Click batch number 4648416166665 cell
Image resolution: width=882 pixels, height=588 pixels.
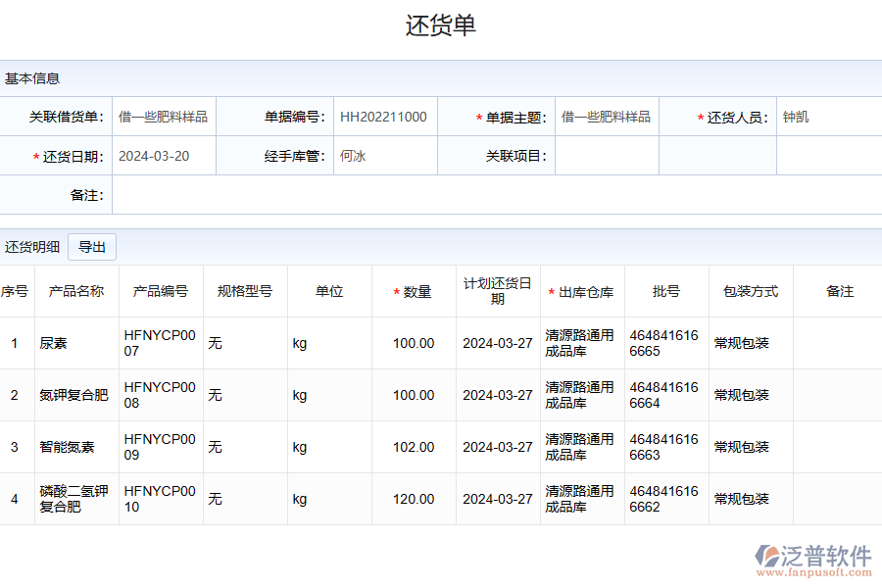(x=664, y=343)
